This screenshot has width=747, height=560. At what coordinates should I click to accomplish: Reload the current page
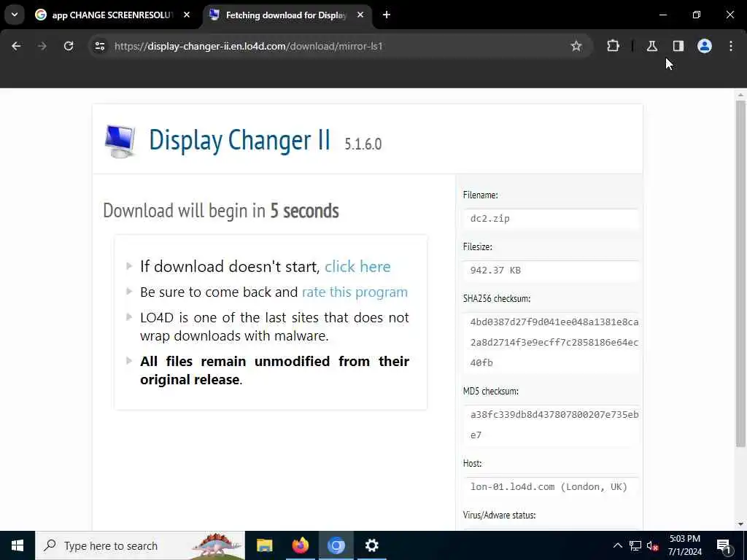click(69, 46)
